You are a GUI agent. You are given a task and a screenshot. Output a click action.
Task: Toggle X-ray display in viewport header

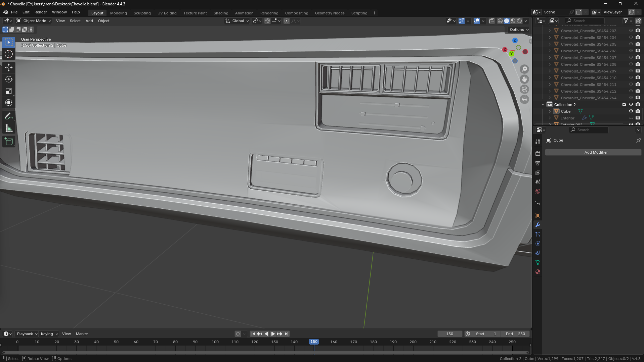coord(491,21)
